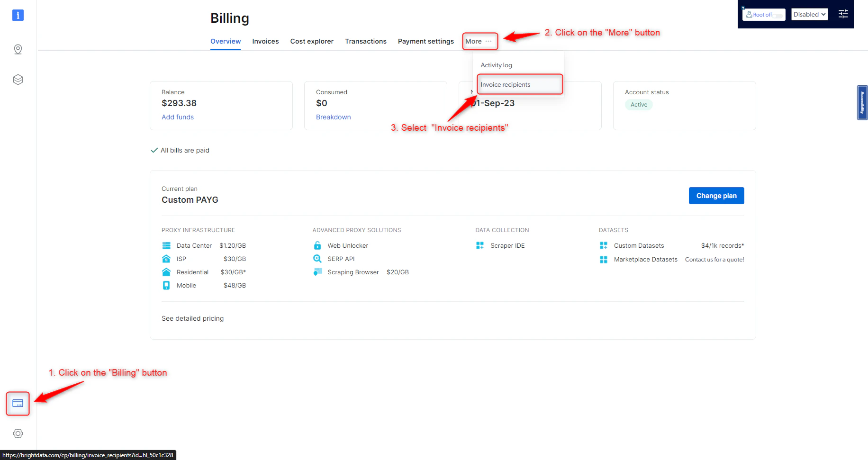868x460 pixels.
Task: Toggle the Root off switch
Action: (777, 15)
